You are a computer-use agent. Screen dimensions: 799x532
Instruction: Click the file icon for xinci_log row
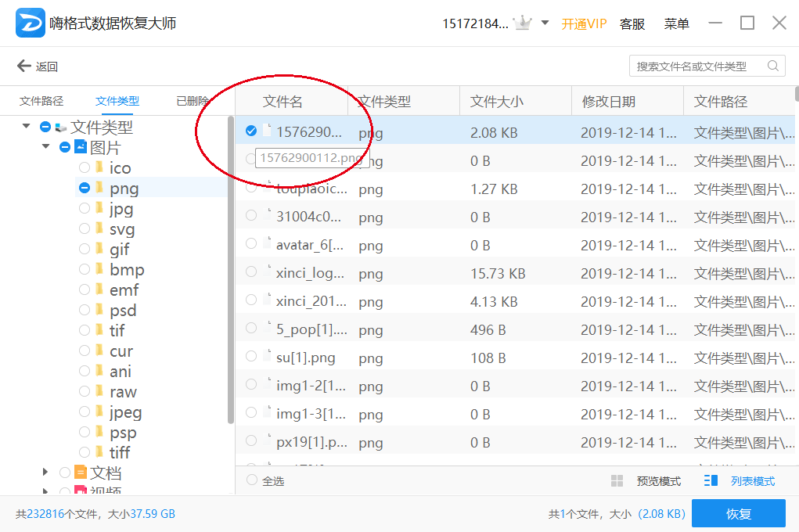[x=267, y=270]
